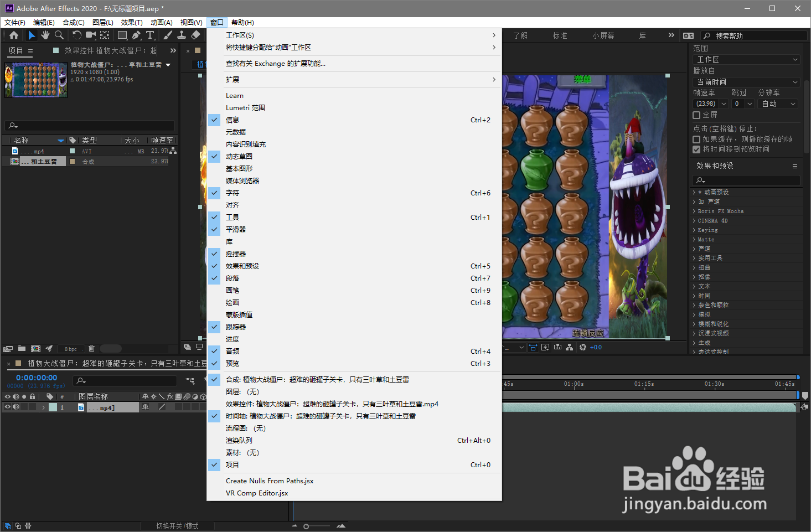Switch to the 了解 workspace
811x532 pixels.
point(520,35)
